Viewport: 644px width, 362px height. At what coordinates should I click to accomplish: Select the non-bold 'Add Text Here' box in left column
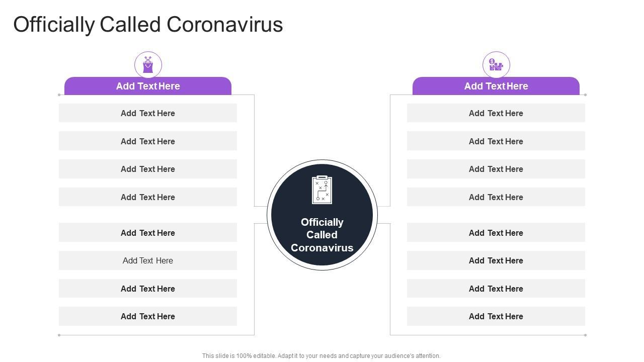point(148,260)
